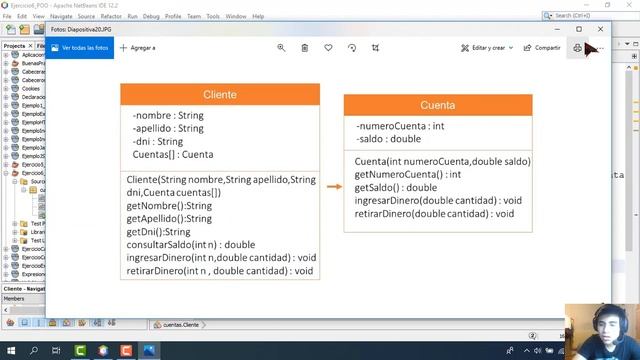Click taskbar search magnifier icon
The image size is (640, 360).
34,351
